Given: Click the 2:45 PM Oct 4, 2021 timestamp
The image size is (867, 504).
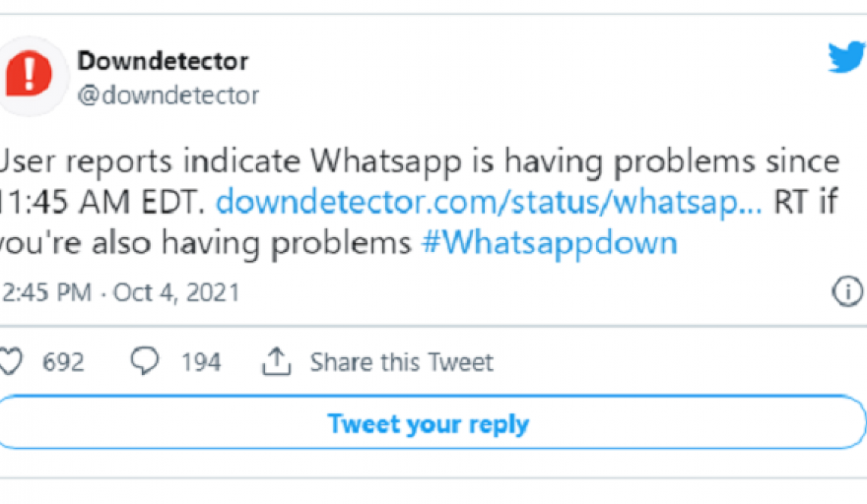Looking at the screenshot, I should point(120,292).
